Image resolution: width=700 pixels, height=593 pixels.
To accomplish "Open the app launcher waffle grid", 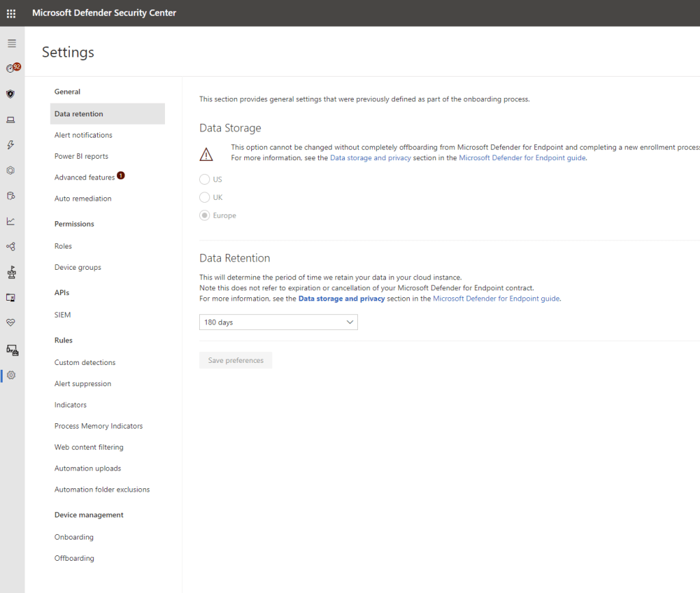I will (11, 13).
